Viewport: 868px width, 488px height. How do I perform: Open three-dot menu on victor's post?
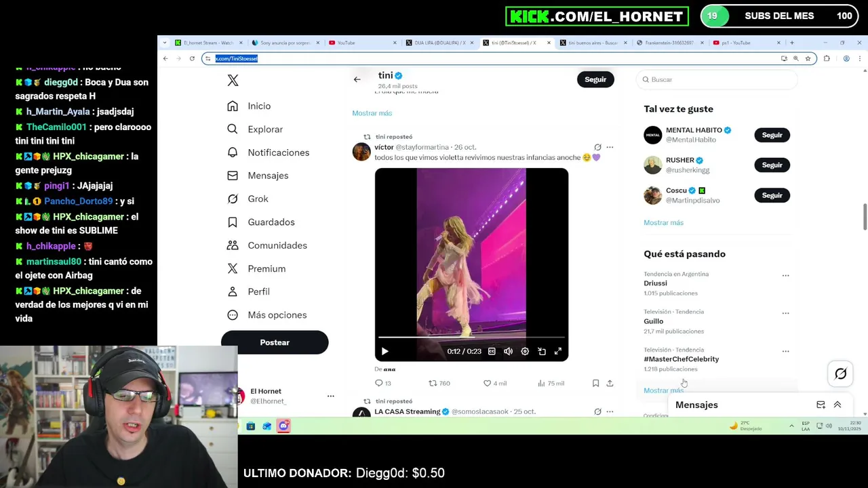pos(610,147)
